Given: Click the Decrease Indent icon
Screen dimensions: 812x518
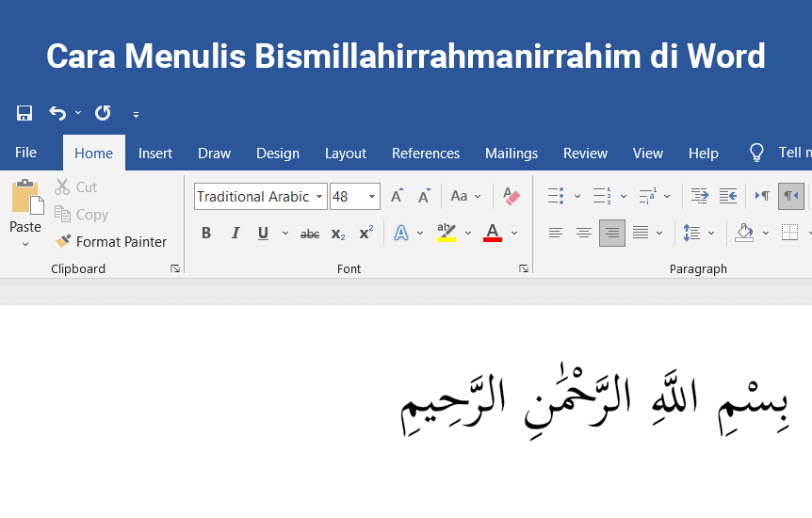Looking at the screenshot, I should pyautogui.click(x=700, y=196).
